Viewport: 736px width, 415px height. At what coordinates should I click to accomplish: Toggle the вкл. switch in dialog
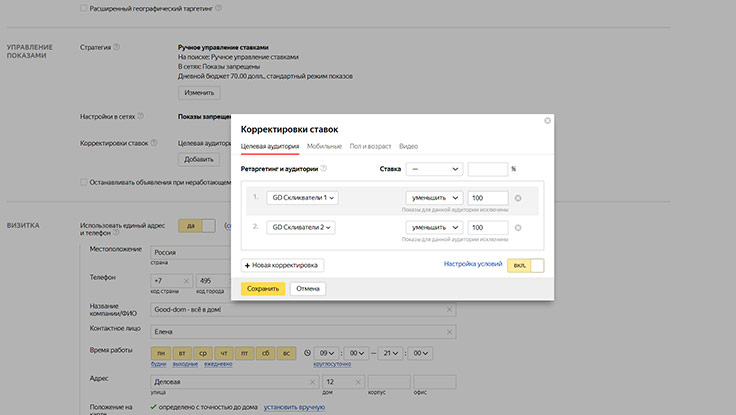click(526, 265)
